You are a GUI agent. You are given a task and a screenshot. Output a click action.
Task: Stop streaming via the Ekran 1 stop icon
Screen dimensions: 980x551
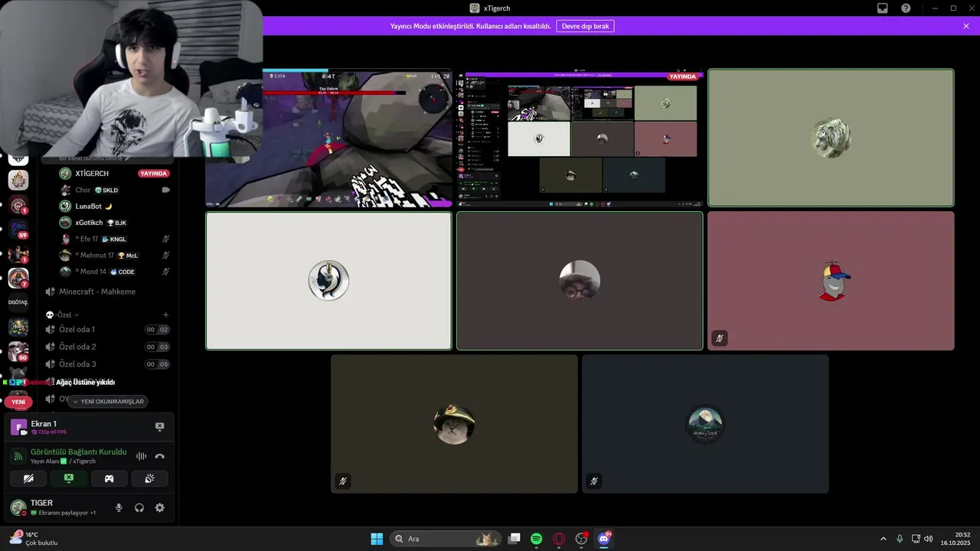click(159, 427)
